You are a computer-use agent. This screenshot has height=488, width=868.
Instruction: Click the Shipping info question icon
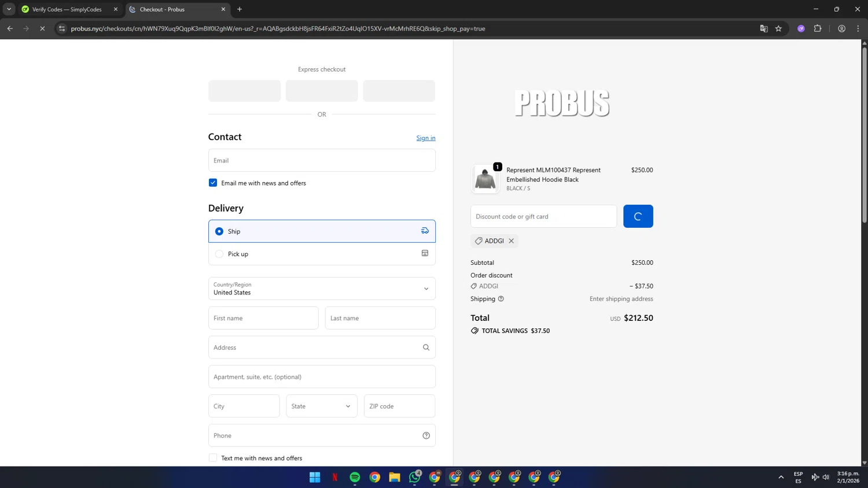click(x=501, y=299)
